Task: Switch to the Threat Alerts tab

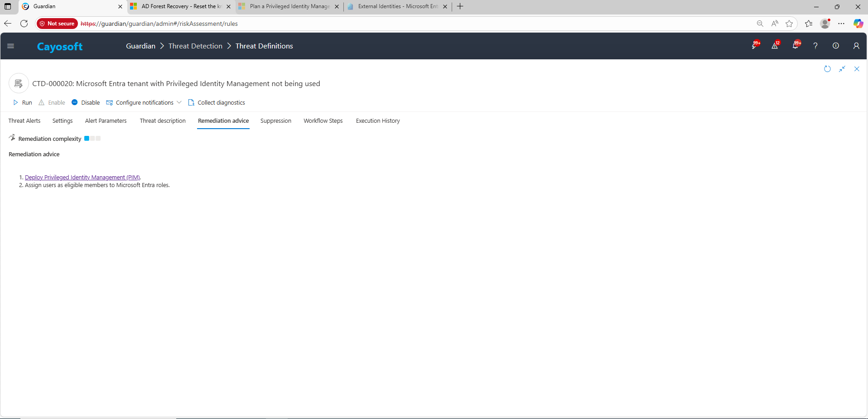Action: pyautogui.click(x=24, y=121)
